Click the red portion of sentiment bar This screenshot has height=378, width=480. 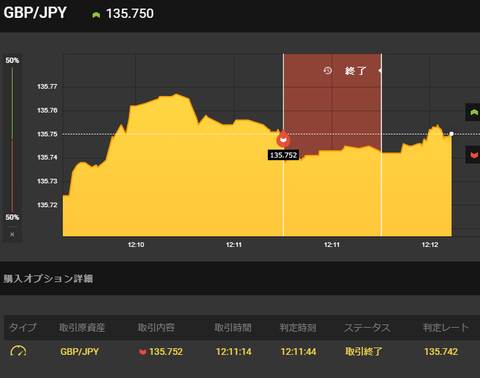[12, 176]
